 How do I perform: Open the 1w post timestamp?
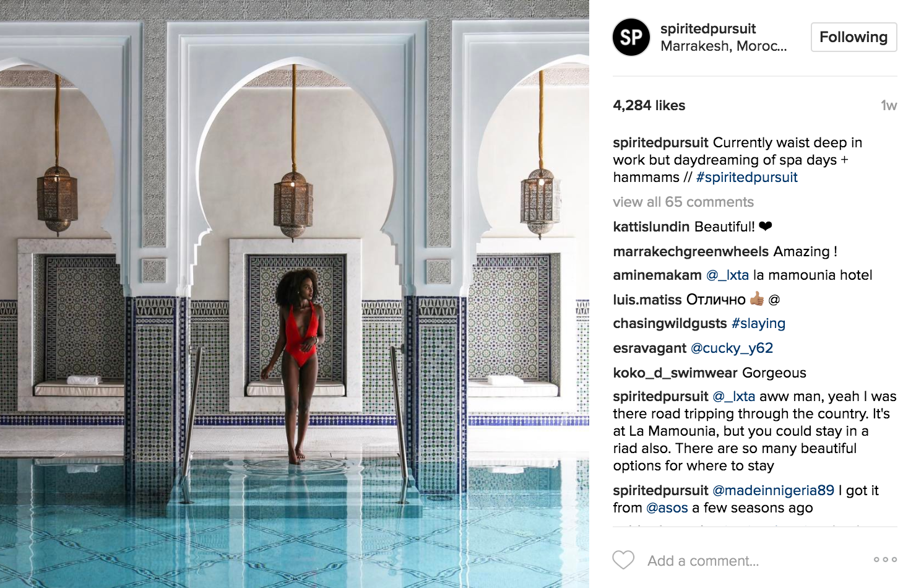[889, 105]
